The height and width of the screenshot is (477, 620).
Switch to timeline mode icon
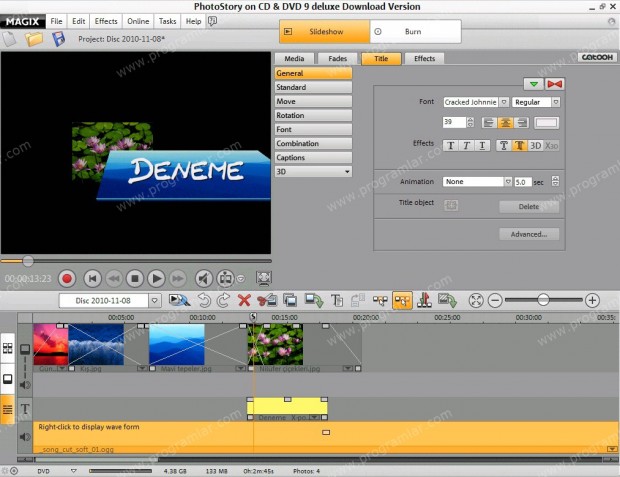[x=8, y=409]
